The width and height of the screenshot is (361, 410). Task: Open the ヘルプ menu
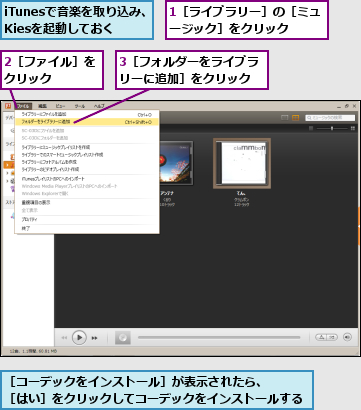point(99,106)
